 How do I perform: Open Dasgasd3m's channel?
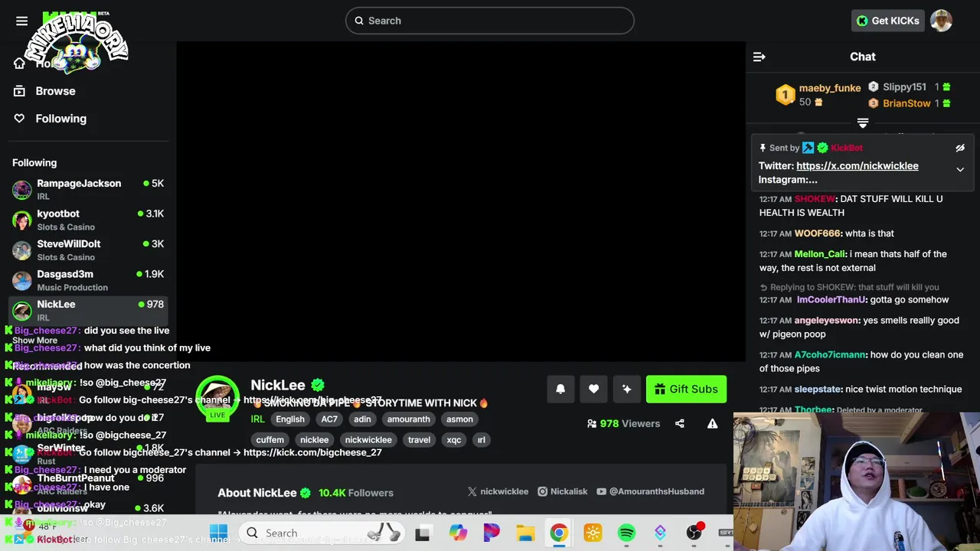88,280
